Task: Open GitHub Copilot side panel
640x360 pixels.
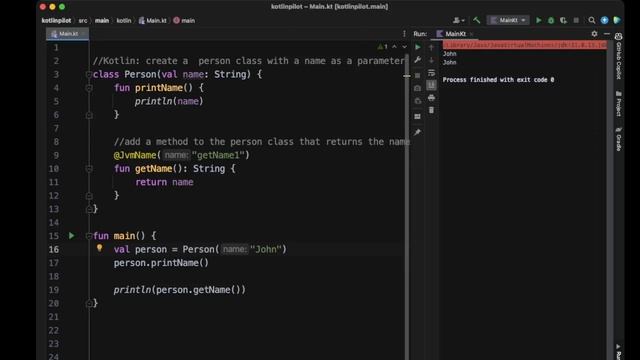Action: 618,56
